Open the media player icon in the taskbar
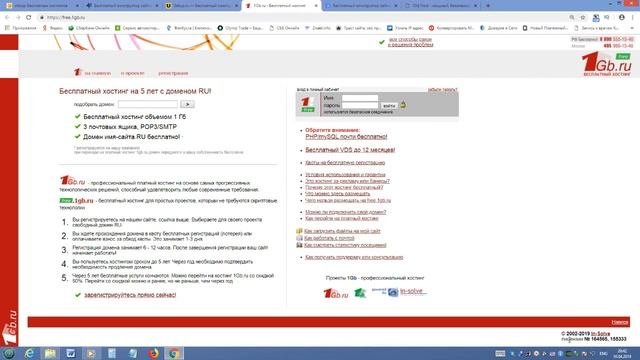 pyautogui.click(x=91, y=353)
